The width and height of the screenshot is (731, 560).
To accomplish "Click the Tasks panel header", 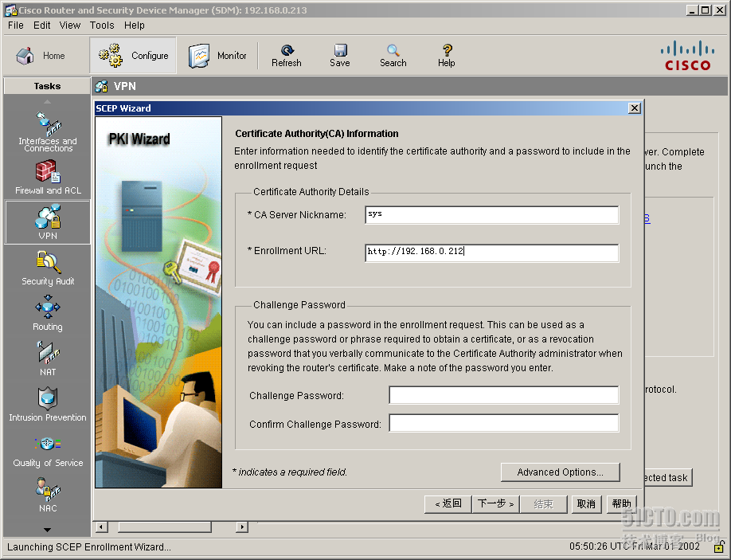I will (47, 86).
